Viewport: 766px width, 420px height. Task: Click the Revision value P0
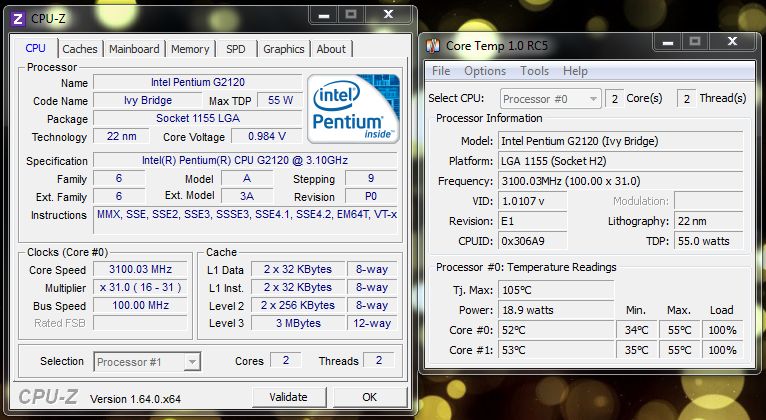(371, 196)
